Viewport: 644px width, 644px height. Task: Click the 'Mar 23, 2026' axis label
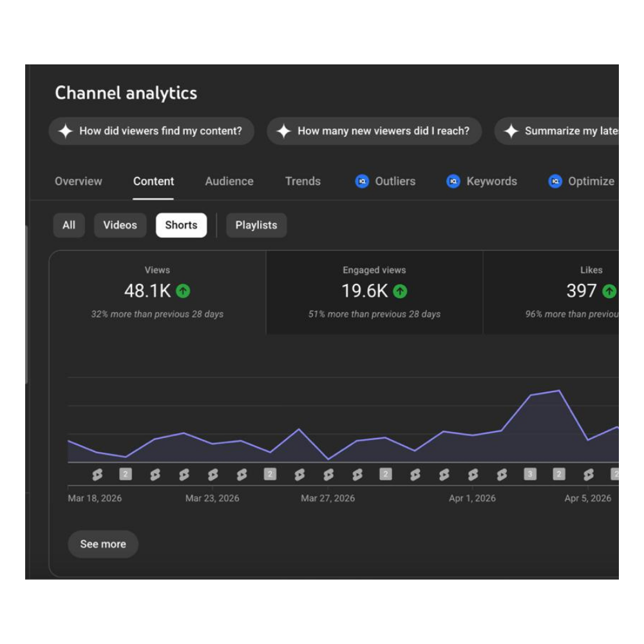pos(213,498)
